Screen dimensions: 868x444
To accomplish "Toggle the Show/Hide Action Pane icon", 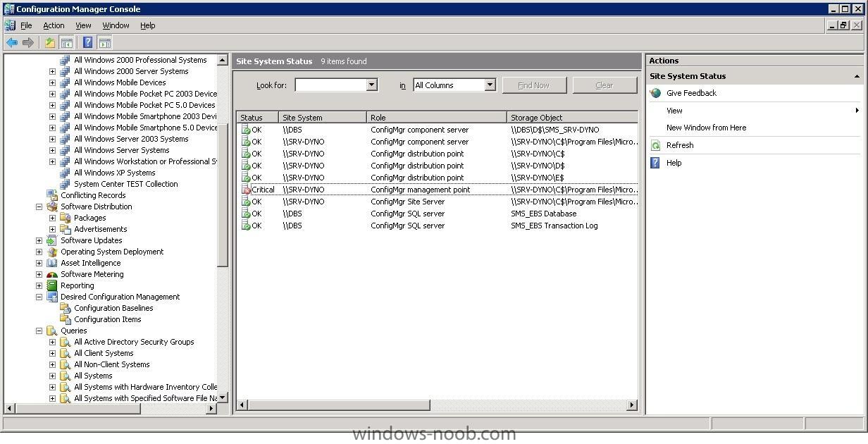I will 105,42.
